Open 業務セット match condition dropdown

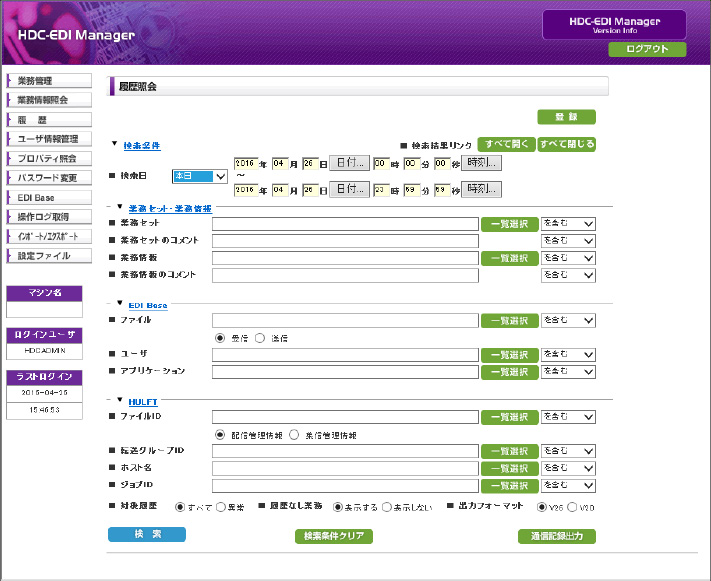click(x=568, y=223)
